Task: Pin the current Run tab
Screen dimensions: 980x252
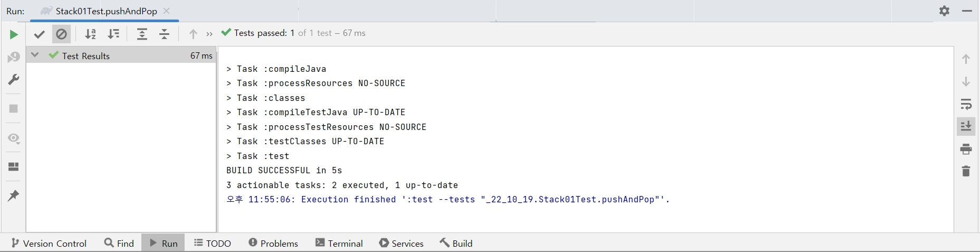Action: [x=14, y=195]
